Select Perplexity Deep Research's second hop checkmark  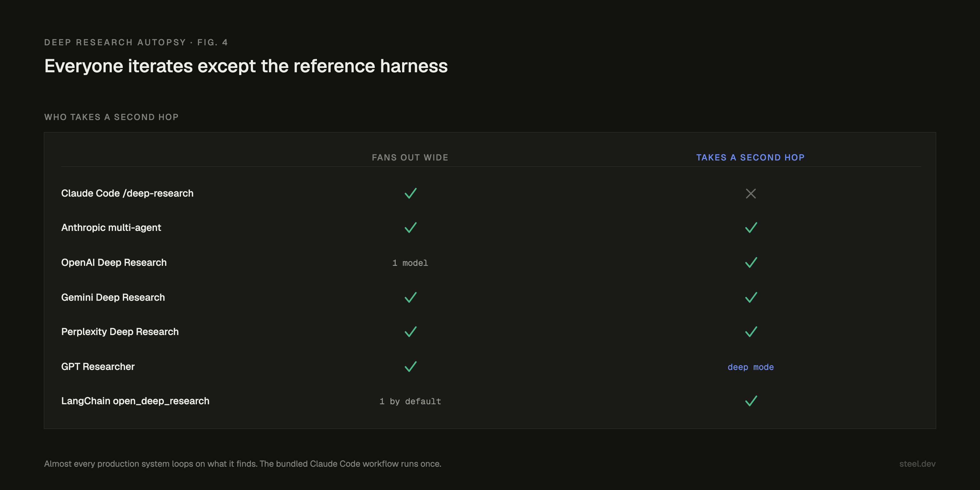coord(751,332)
